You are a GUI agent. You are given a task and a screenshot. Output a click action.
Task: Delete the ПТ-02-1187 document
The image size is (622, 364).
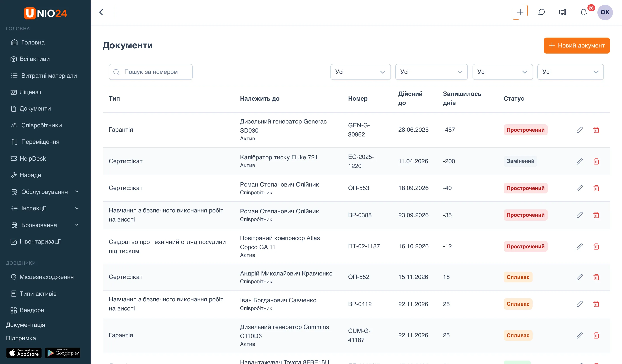coord(596,246)
